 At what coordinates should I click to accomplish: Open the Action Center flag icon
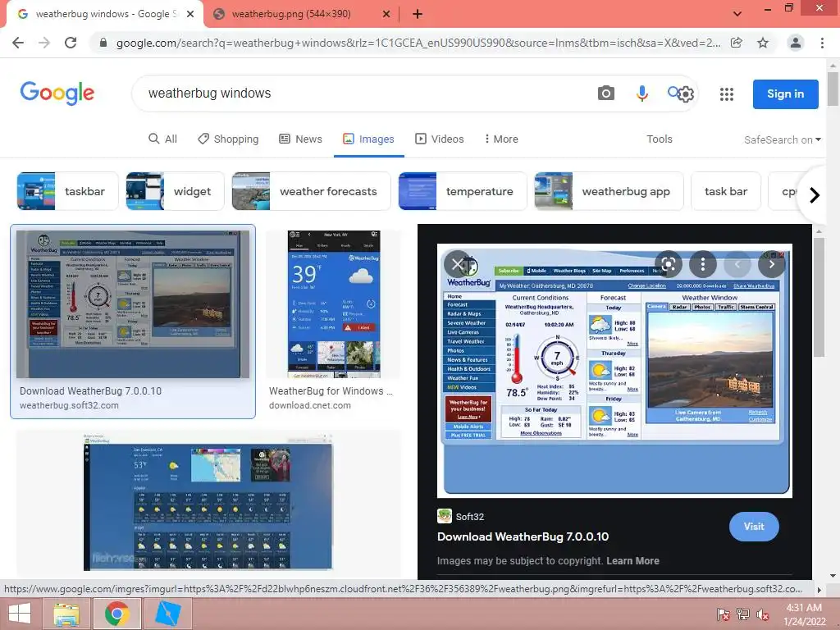pyautogui.click(x=723, y=614)
